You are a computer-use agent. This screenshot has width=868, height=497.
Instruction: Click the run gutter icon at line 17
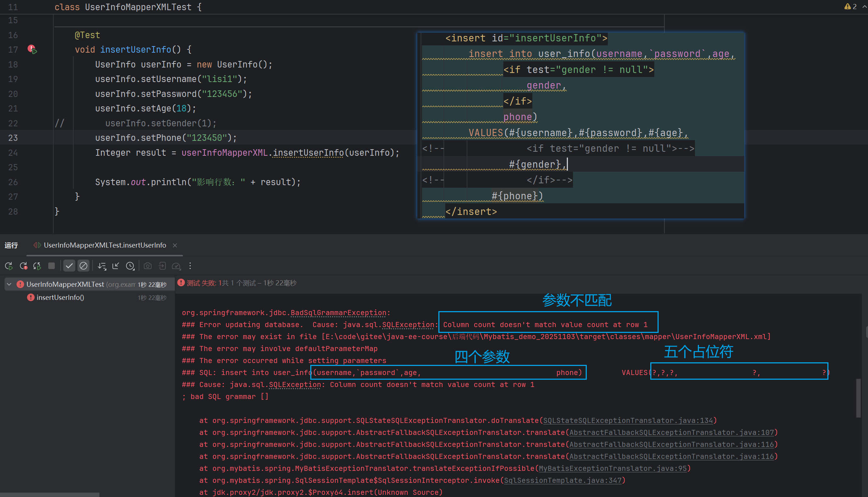[32, 50]
